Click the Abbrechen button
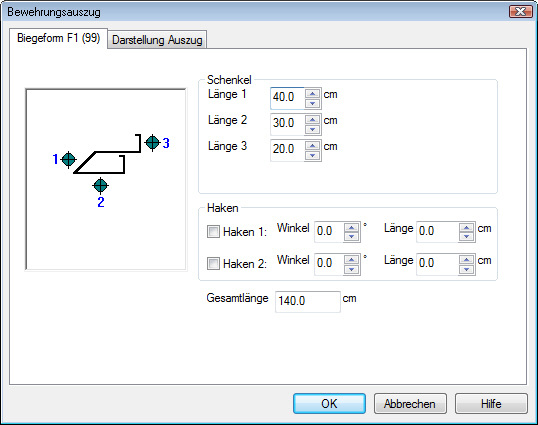 click(x=410, y=404)
